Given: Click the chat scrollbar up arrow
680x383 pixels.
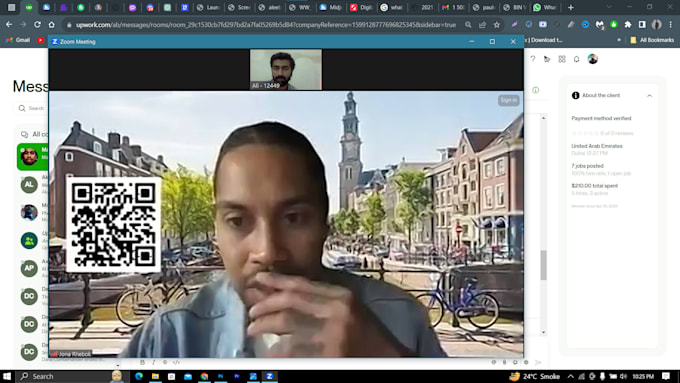Looking at the screenshot, I should (543, 118).
